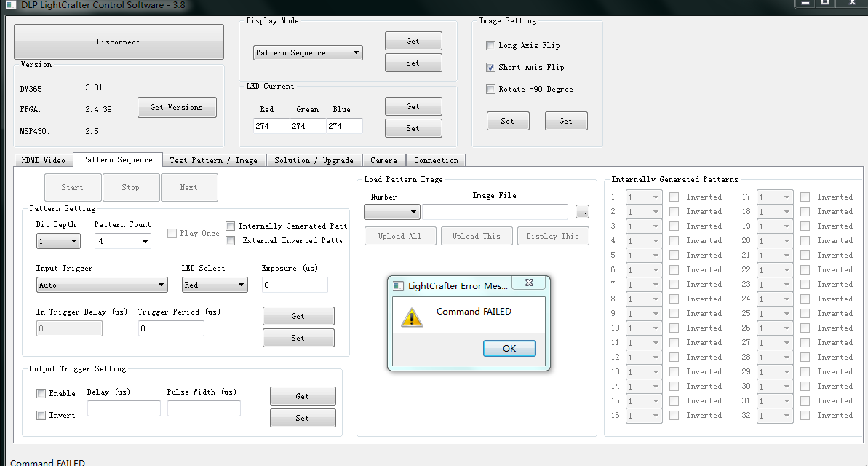Screen dimensions: 868x466
Task: Click Get Versions button
Action: click(177, 108)
